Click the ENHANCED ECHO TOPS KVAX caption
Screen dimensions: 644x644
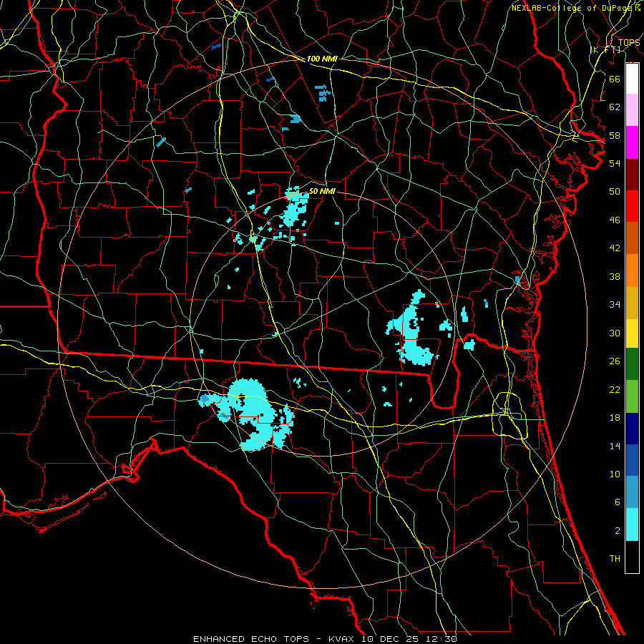pos(325,639)
